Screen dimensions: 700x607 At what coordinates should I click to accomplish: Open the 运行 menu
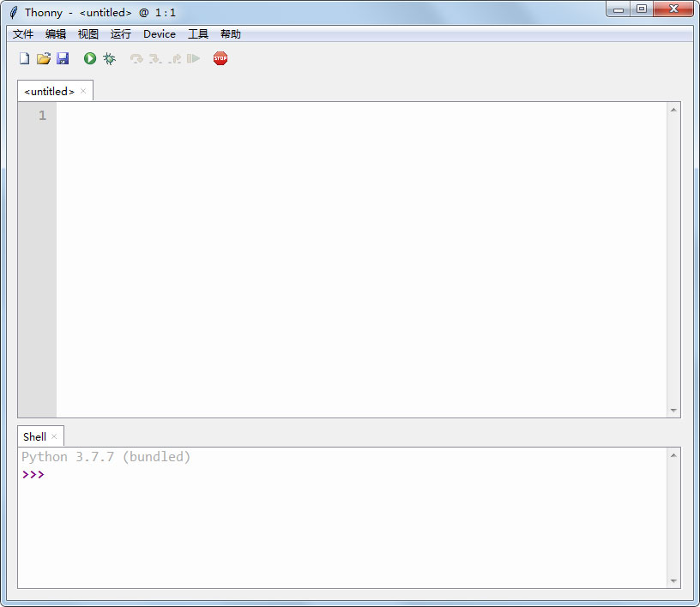tap(119, 33)
